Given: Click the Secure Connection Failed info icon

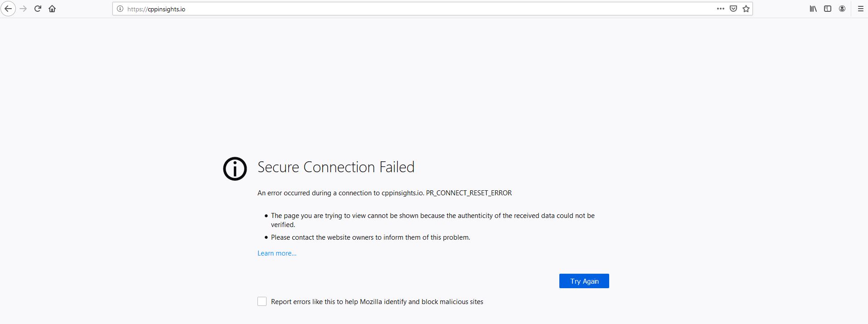Looking at the screenshot, I should [x=234, y=169].
